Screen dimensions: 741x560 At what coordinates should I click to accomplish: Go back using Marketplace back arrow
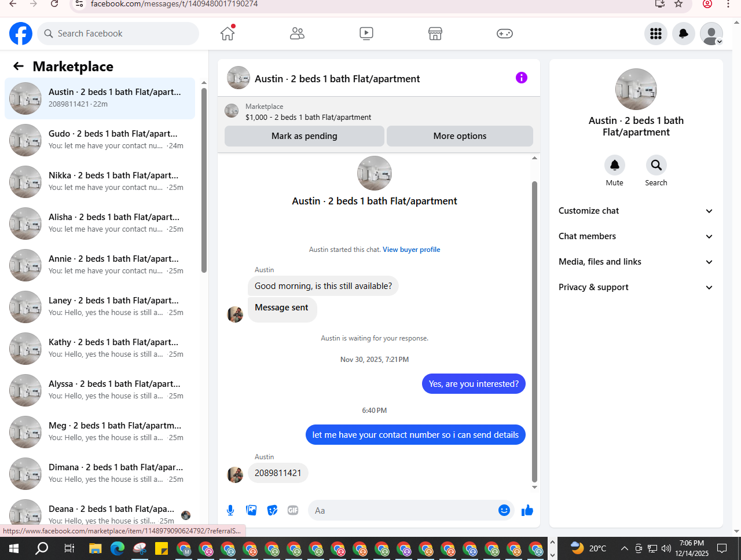pyautogui.click(x=19, y=66)
